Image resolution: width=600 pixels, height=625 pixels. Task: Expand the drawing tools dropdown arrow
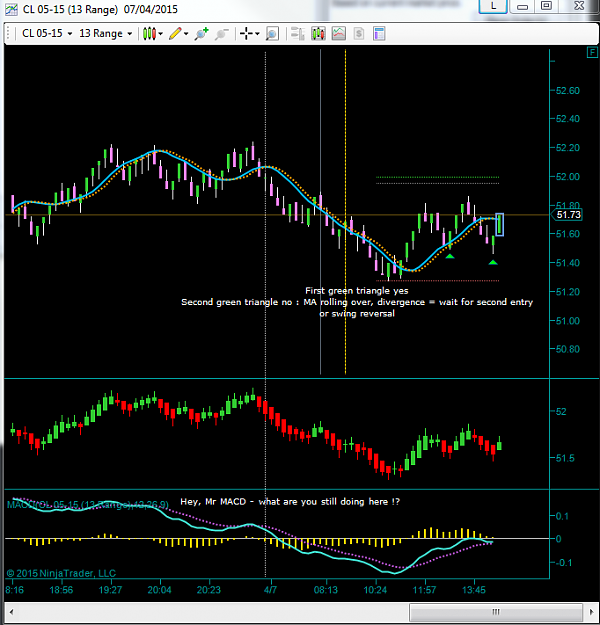click(x=186, y=34)
